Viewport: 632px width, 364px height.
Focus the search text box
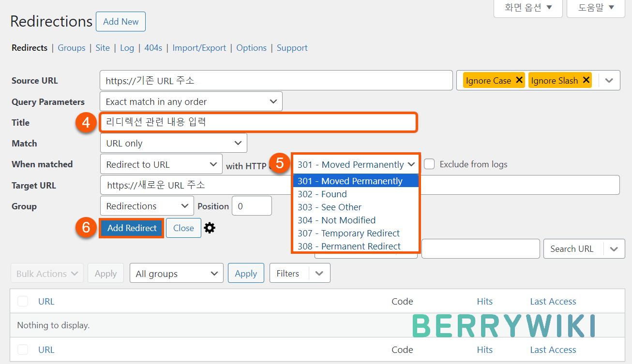[x=481, y=249]
